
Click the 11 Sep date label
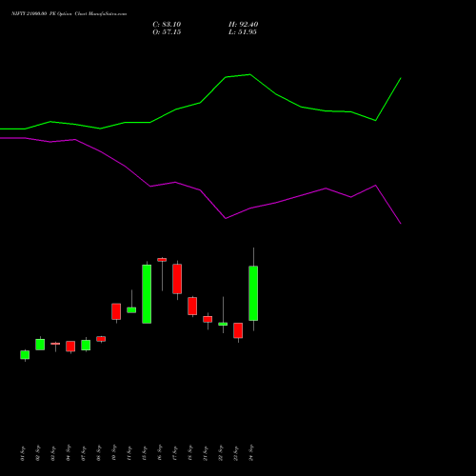129,453
